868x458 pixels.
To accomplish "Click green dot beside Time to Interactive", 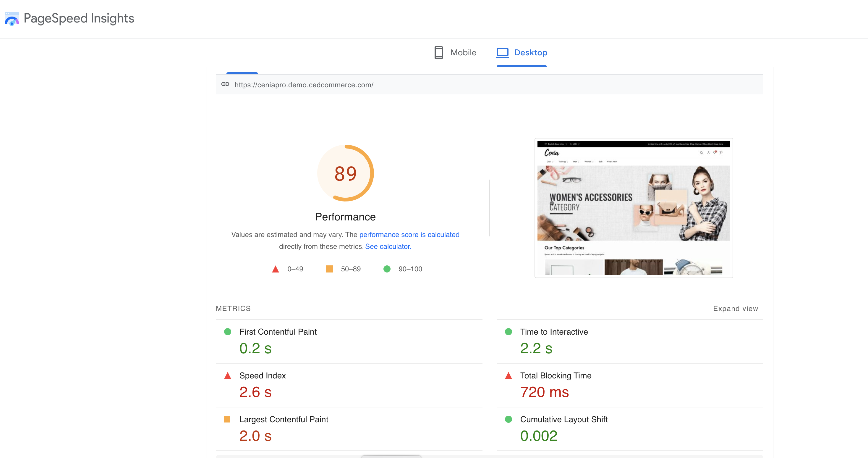I will click(x=509, y=332).
